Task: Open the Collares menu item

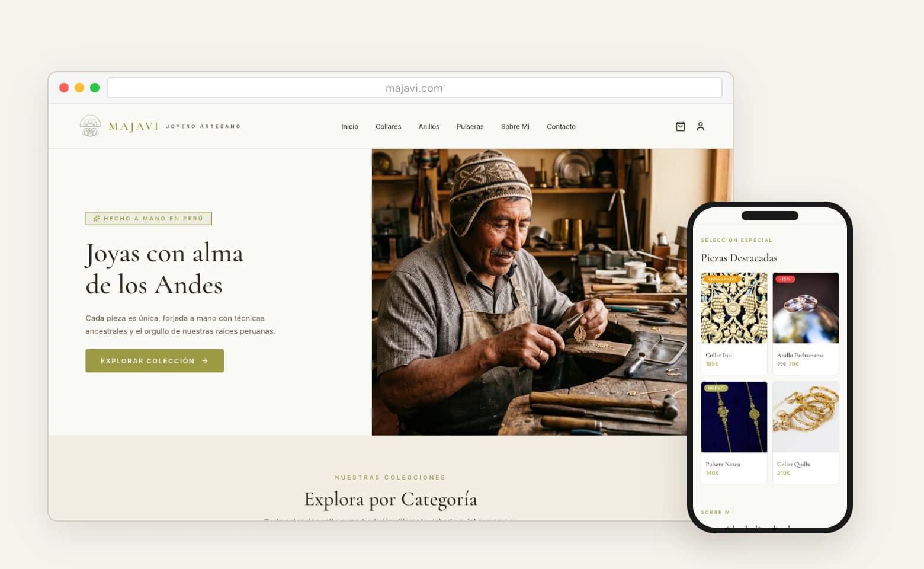Action: click(x=389, y=127)
